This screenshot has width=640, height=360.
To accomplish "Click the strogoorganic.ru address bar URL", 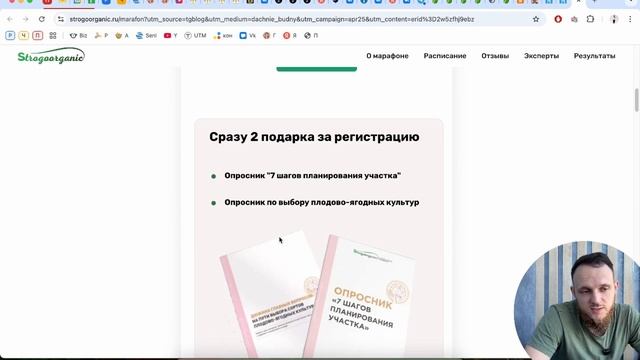I will [271, 19].
